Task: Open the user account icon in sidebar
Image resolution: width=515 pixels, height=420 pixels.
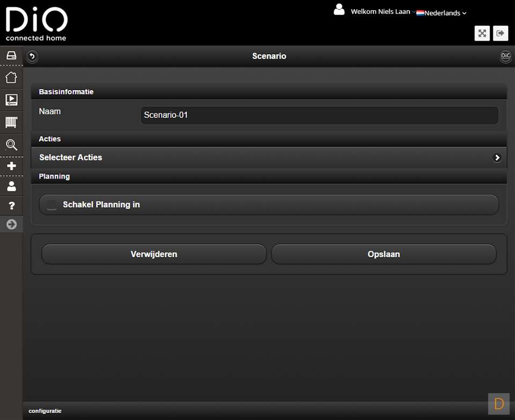Action: [11, 187]
